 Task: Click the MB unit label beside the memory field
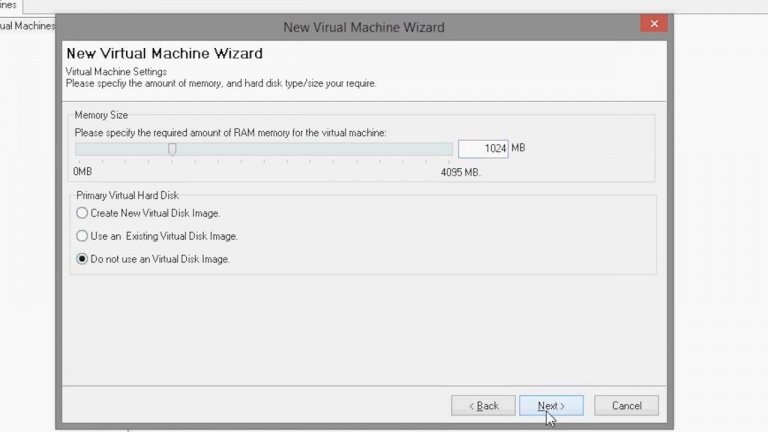point(518,148)
